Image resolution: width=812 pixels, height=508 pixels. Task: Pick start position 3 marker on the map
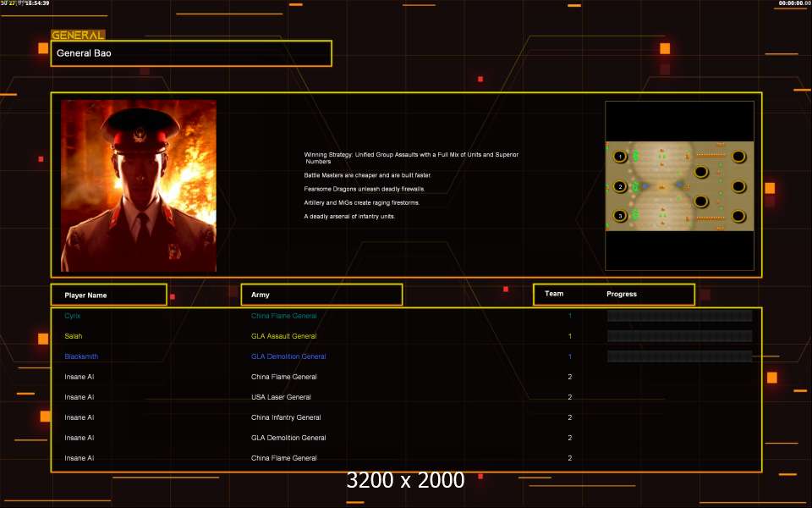620,216
